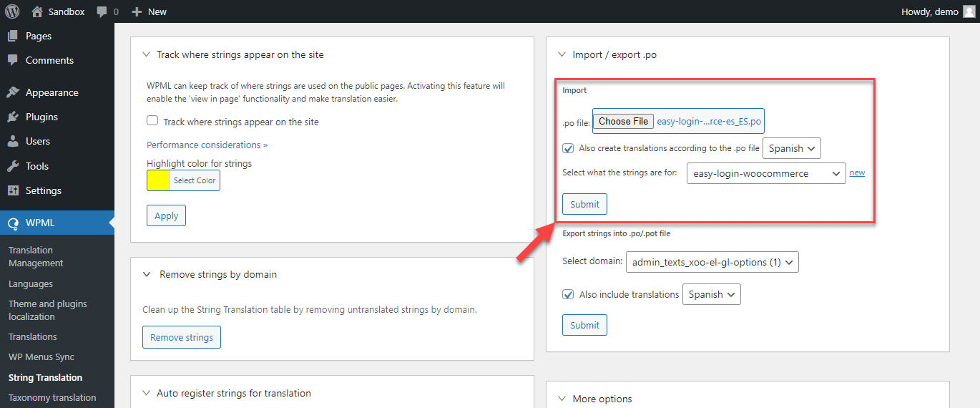Open the Select domain dropdown
980x408 pixels.
712,262
